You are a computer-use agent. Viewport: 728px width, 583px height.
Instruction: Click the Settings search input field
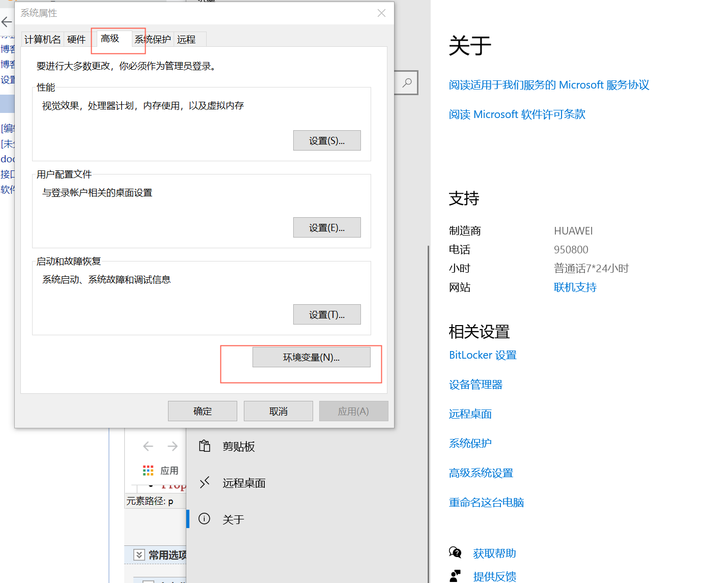pyautogui.click(x=406, y=82)
